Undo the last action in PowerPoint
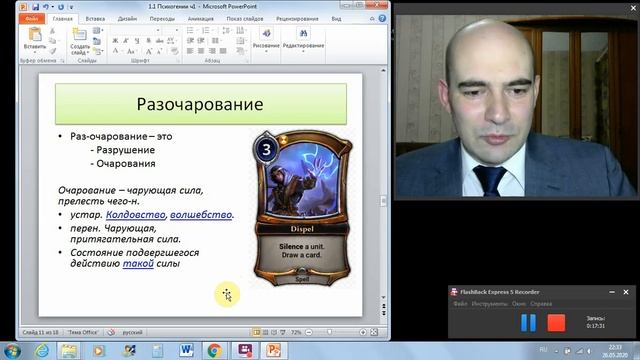640x360 pixels. click(46, 7)
